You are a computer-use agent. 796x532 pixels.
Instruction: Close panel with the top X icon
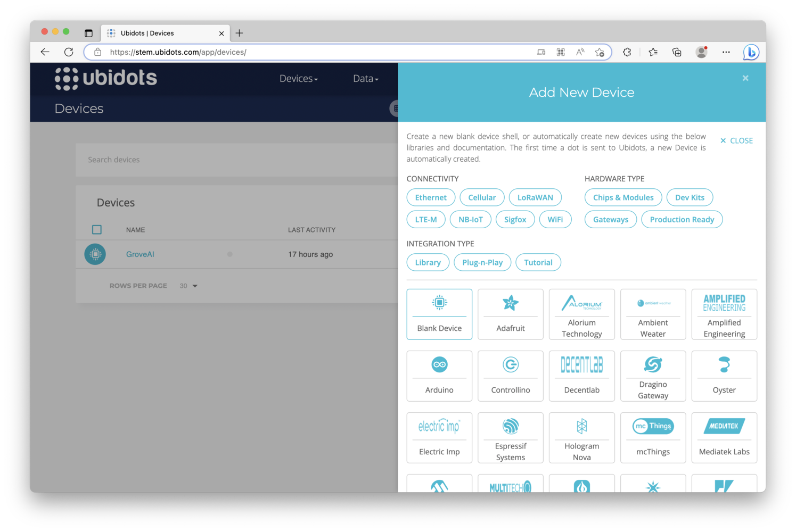coord(745,78)
